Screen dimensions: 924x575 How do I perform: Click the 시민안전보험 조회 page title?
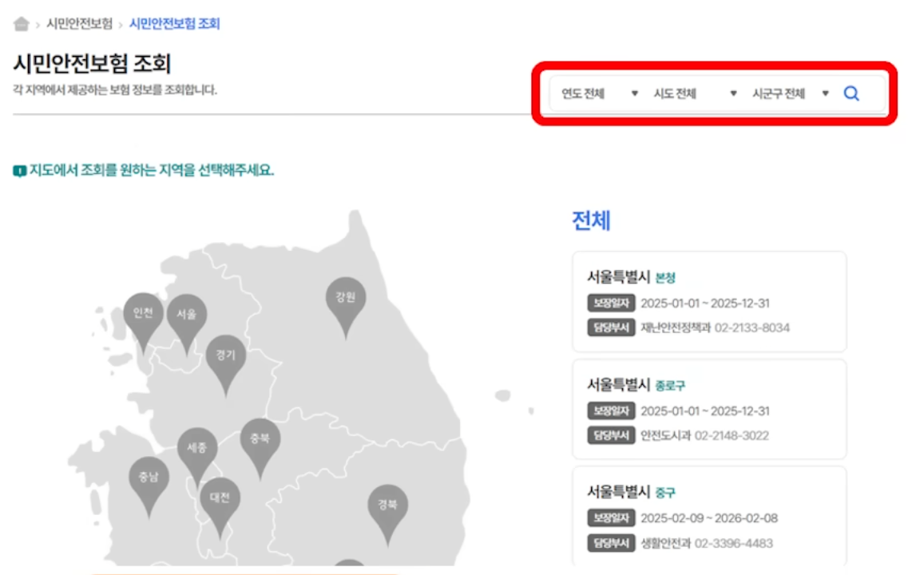coord(92,64)
